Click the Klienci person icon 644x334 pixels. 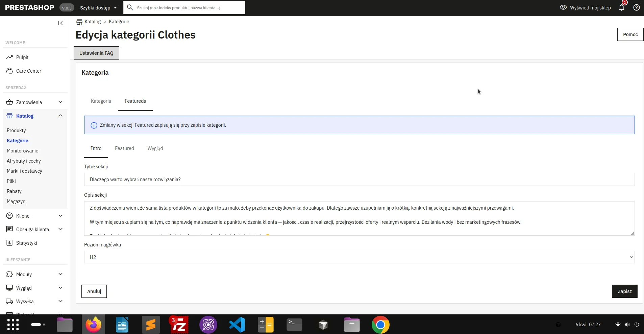tap(9, 216)
